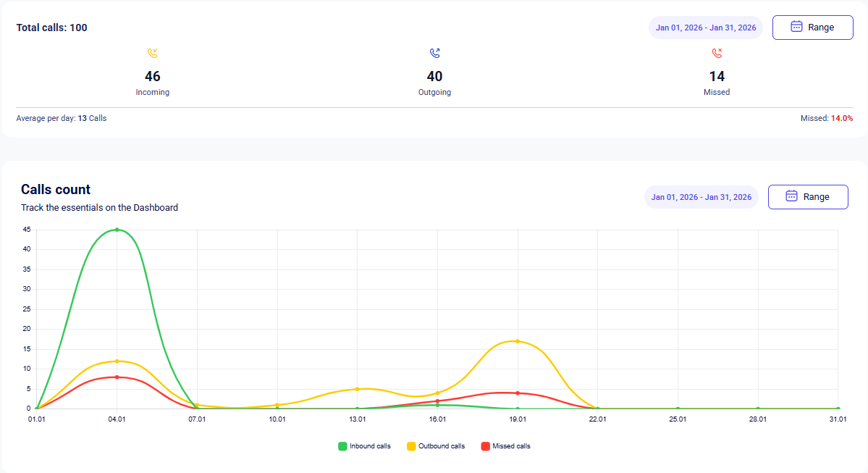Click the yellow Outbound calls legend swatch
This screenshot has width=868, height=473.
click(x=411, y=446)
